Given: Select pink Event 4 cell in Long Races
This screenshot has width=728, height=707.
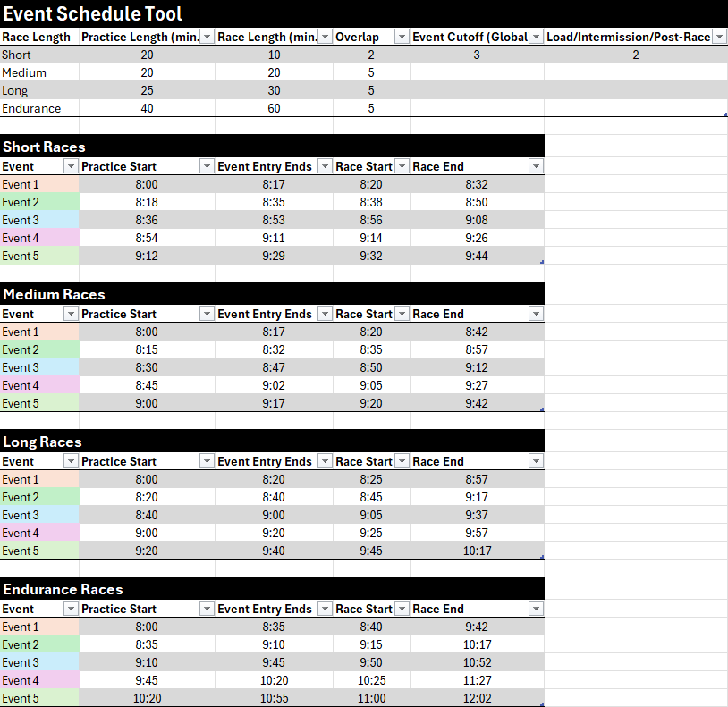Looking at the screenshot, I should point(39,533).
